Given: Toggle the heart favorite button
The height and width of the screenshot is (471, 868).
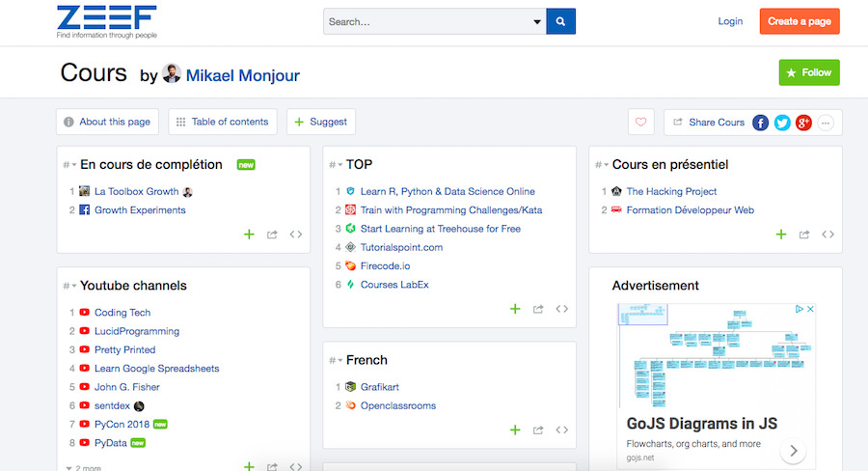Looking at the screenshot, I should click(640, 122).
